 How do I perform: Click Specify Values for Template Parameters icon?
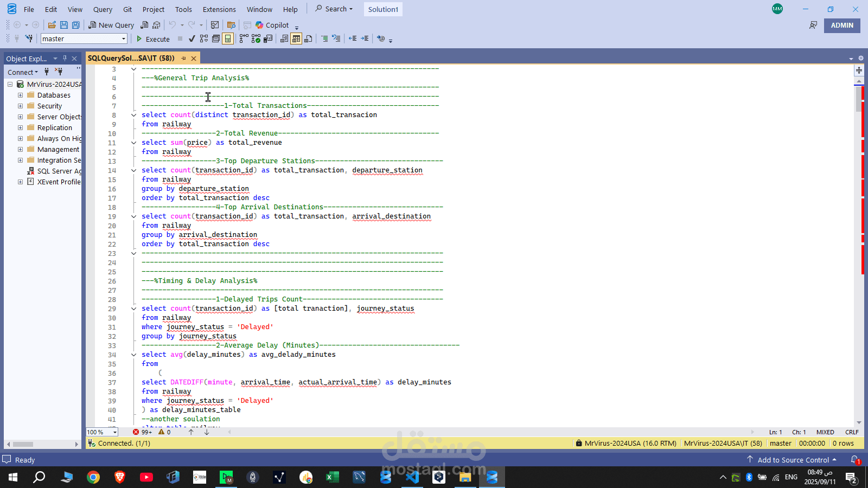coord(381,38)
